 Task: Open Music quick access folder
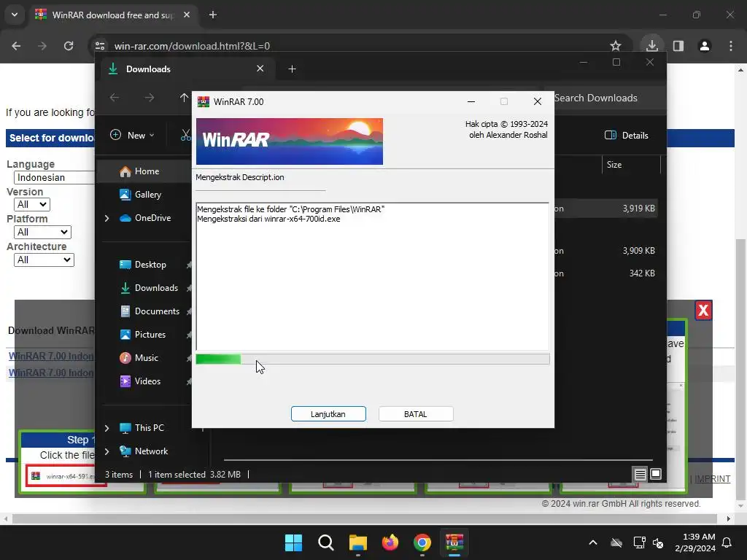click(139, 358)
